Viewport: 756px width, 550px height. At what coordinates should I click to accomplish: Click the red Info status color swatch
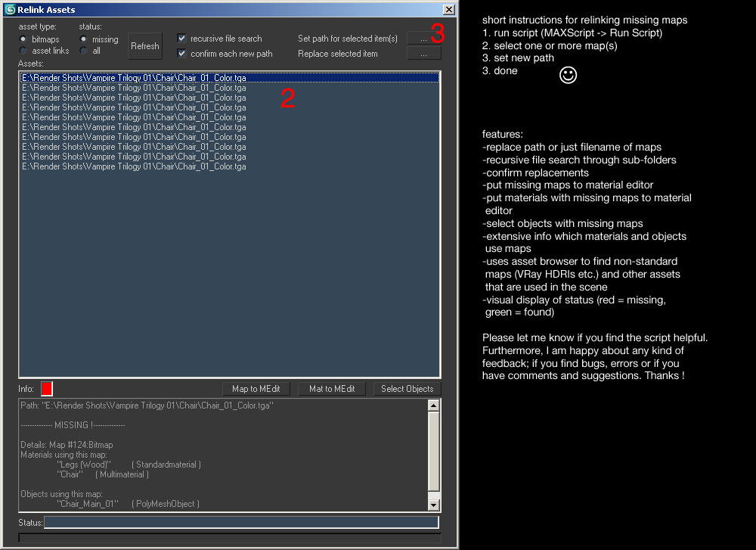(x=47, y=389)
